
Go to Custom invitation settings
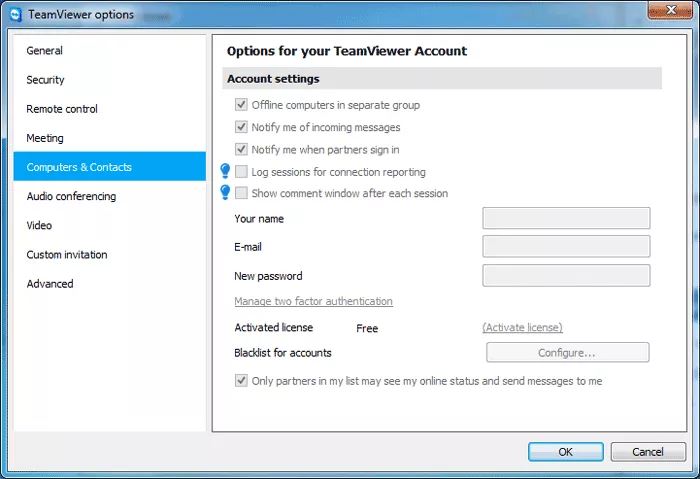tap(109, 254)
